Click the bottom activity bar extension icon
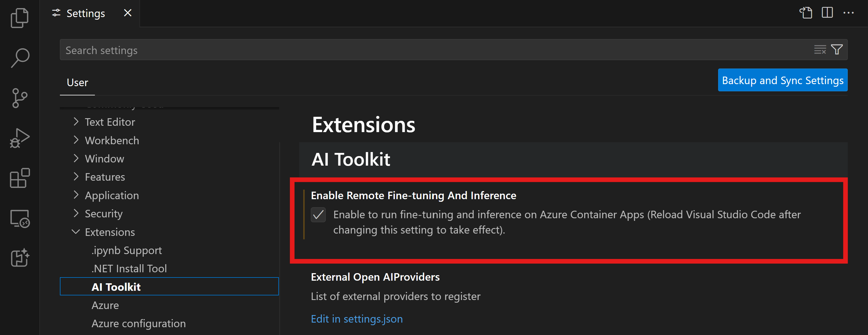Image resolution: width=868 pixels, height=335 pixels. point(19,258)
